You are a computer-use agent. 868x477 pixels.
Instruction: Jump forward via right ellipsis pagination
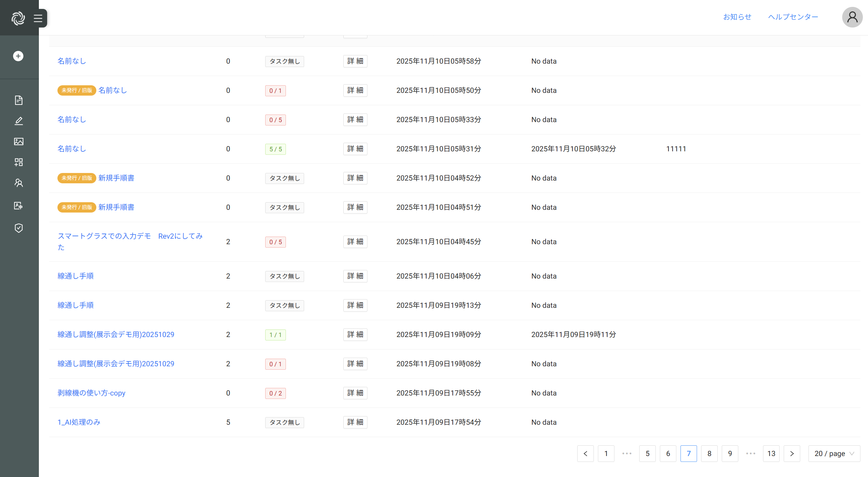750,454
